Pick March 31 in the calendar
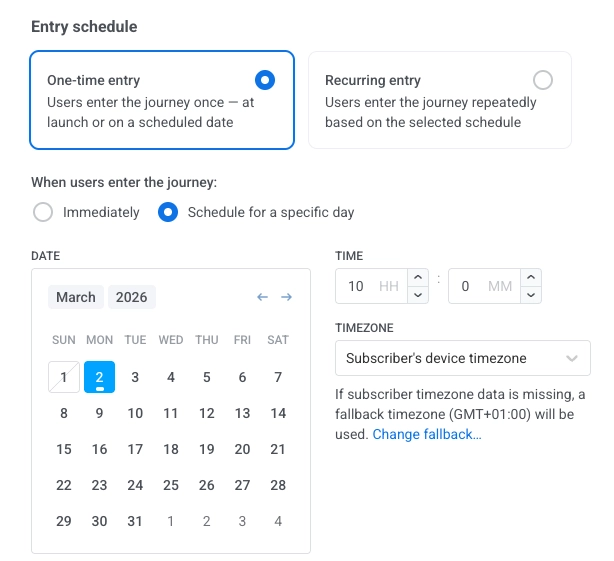 pyautogui.click(x=135, y=521)
